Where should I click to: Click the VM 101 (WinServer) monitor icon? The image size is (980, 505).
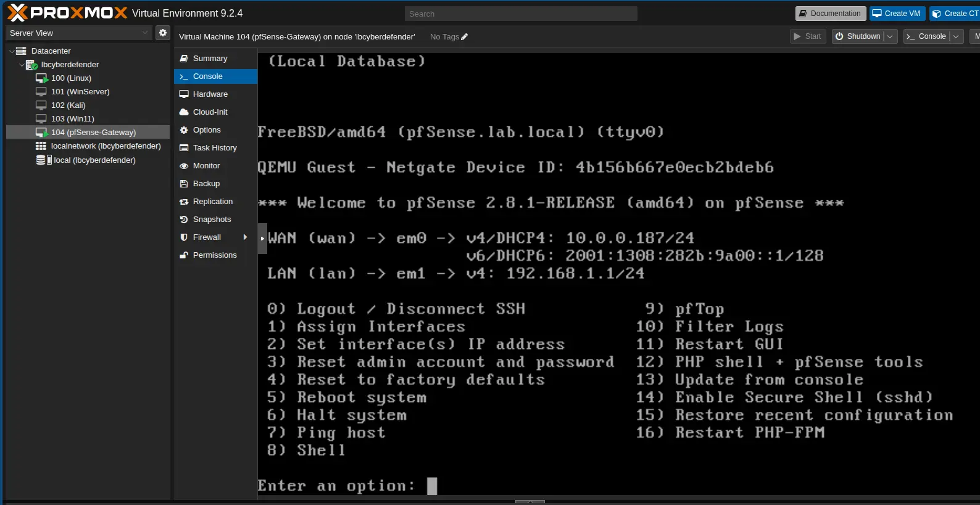click(x=41, y=91)
